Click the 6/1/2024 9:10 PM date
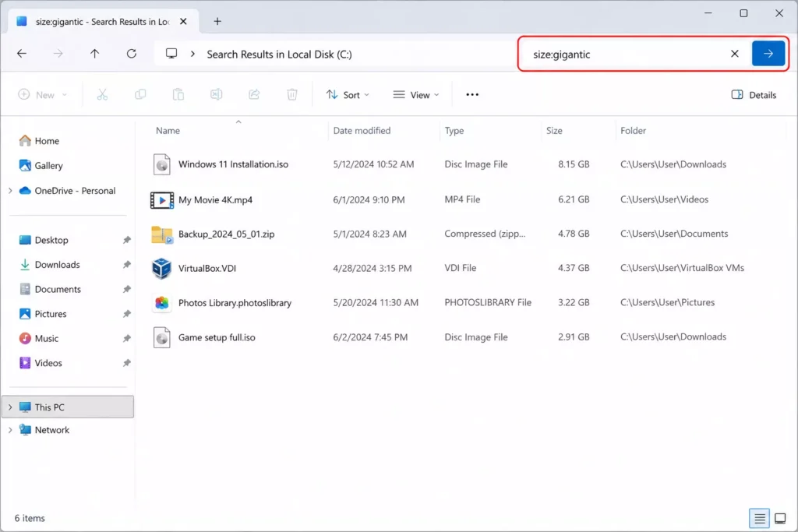Screen dimensions: 798x532 pos(369,200)
